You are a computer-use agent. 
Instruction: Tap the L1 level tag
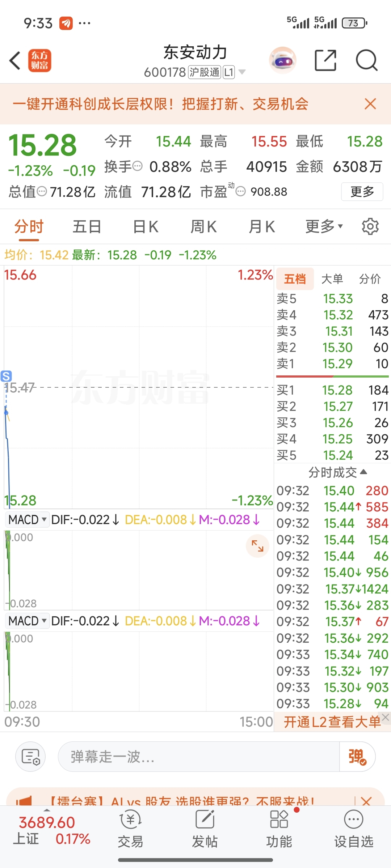tap(228, 72)
